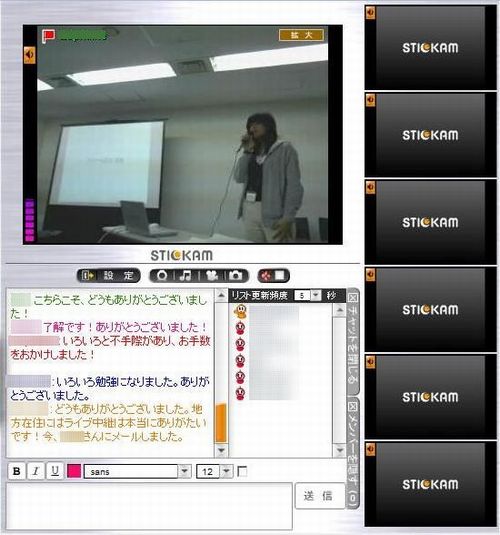Open the 設定 settings button
Viewport: 500px width, 535px height.
coord(109,275)
